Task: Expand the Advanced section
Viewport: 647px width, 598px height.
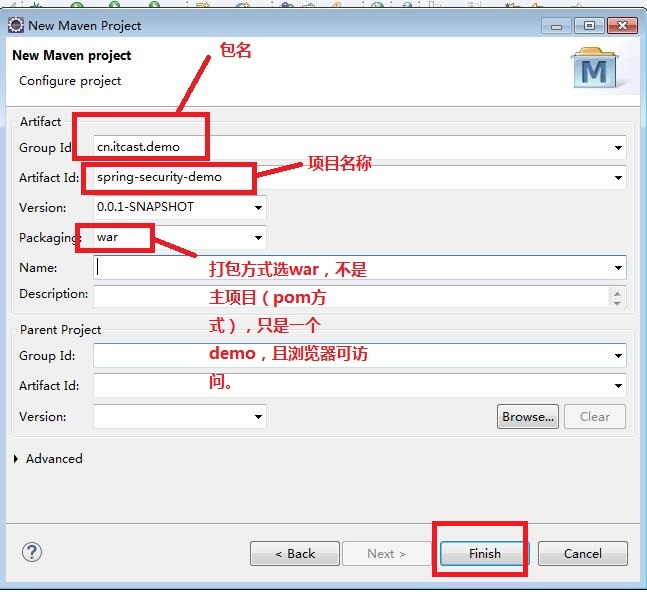Action: [x=16, y=459]
